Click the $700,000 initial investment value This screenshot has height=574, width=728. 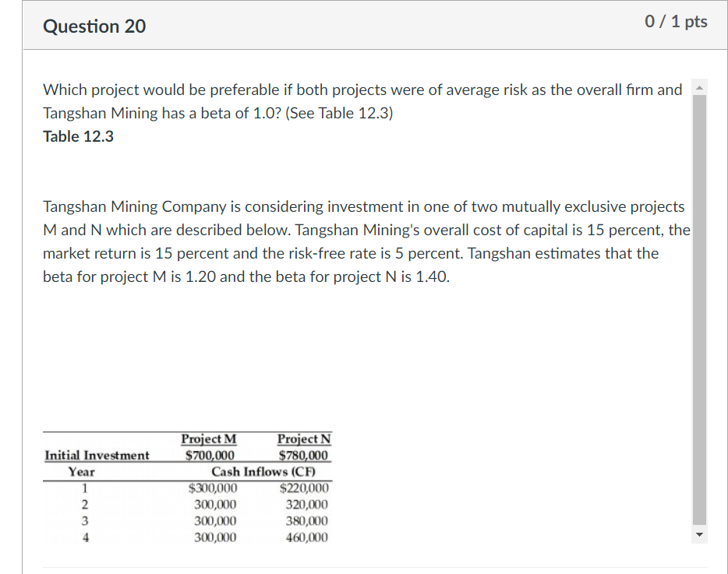(208, 455)
